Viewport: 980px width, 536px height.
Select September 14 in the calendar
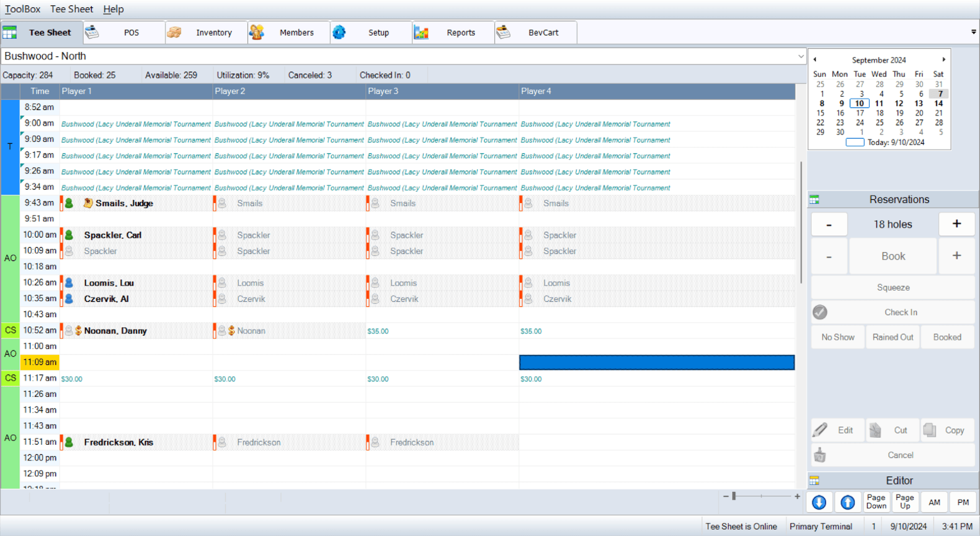[938, 104]
